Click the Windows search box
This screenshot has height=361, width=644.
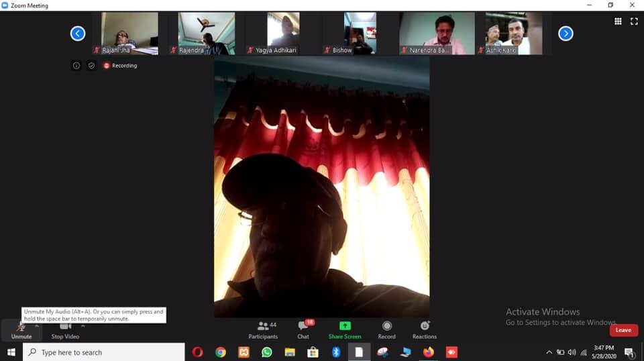click(104, 352)
